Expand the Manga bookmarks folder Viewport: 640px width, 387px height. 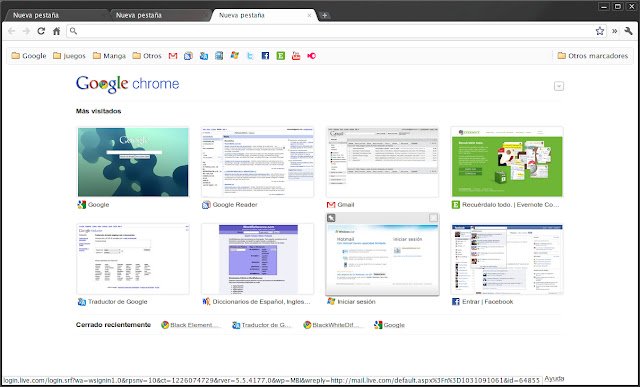pyautogui.click(x=109, y=56)
